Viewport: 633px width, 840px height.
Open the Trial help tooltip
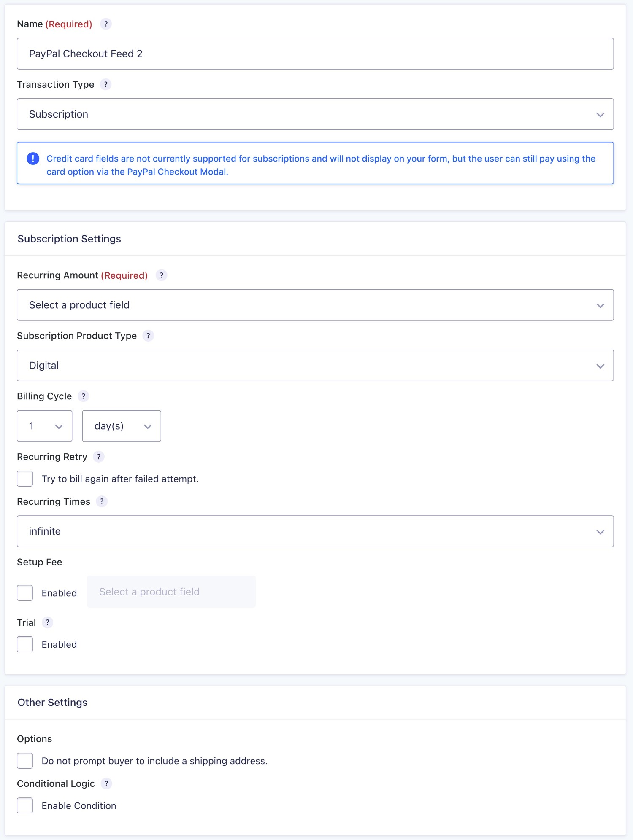pyautogui.click(x=48, y=622)
